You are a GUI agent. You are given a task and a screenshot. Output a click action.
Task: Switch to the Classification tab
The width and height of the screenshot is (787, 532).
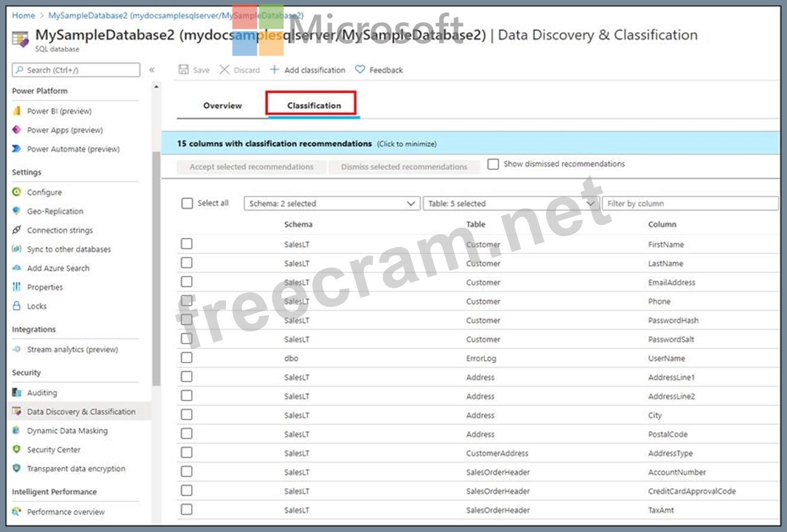click(314, 106)
